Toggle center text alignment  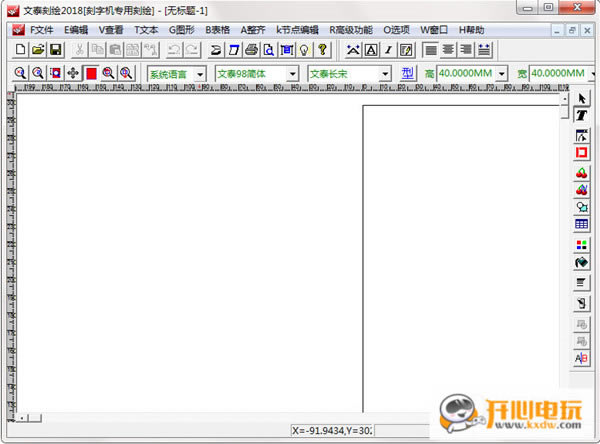448,50
